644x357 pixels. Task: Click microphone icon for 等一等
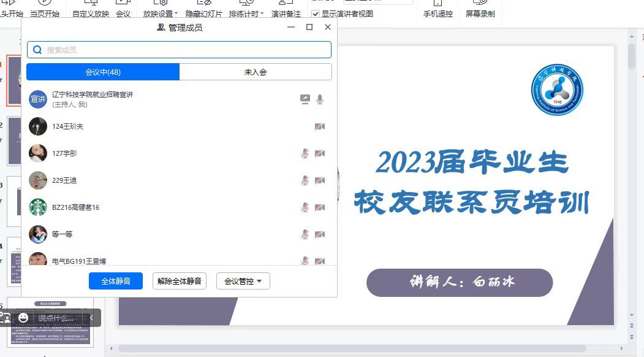pyautogui.click(x=305, y=234)
